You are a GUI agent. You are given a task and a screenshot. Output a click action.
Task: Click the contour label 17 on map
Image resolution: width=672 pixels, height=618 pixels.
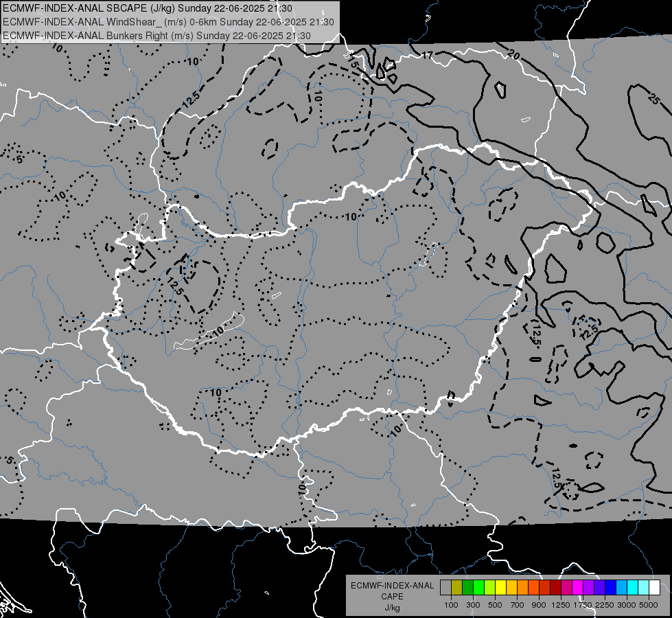click(x=427, y=56)
